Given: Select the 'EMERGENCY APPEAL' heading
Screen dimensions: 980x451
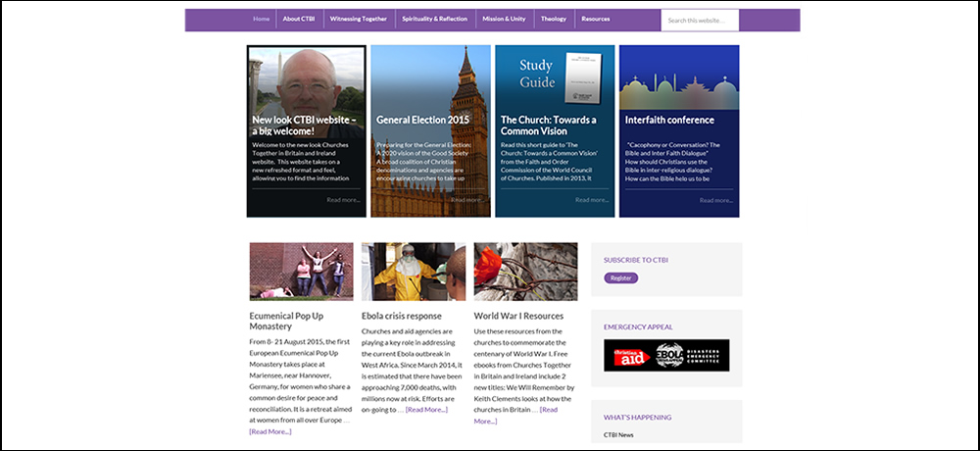Looking at the screenshot, I should (638, 327).
